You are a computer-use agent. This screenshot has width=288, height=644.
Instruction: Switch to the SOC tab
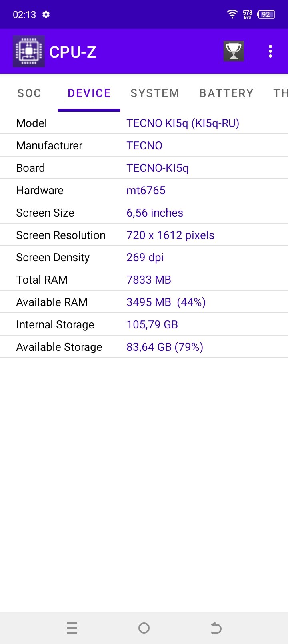(29, 93)
